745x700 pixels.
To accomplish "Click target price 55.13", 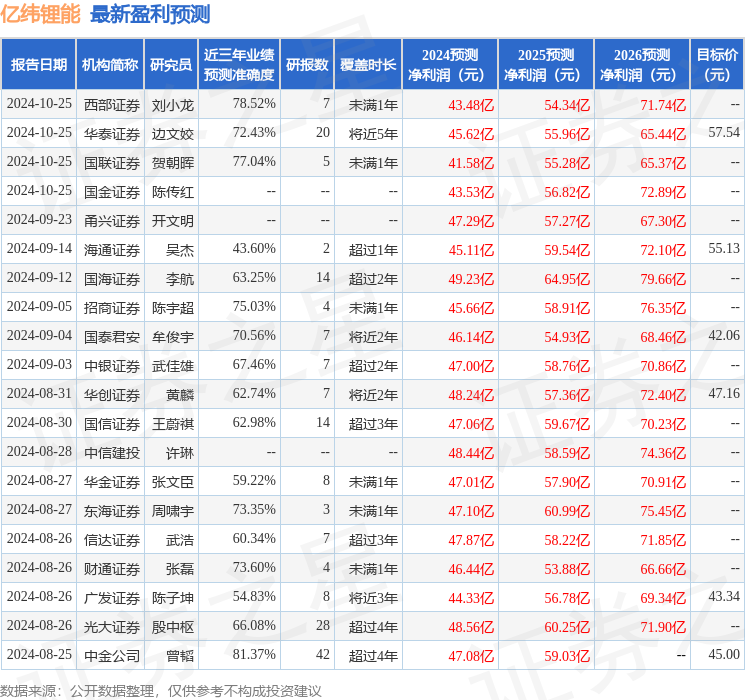I will (724, 248).
